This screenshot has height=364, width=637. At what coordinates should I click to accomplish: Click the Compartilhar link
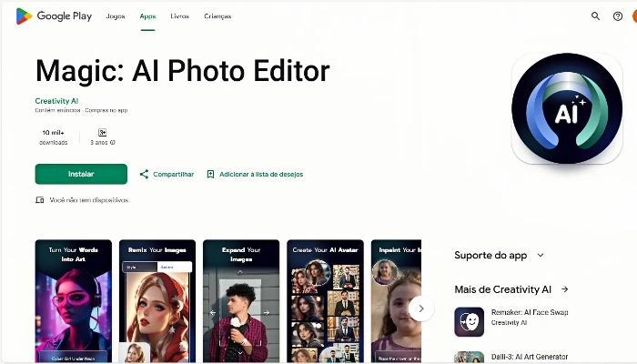coord(174,175)
